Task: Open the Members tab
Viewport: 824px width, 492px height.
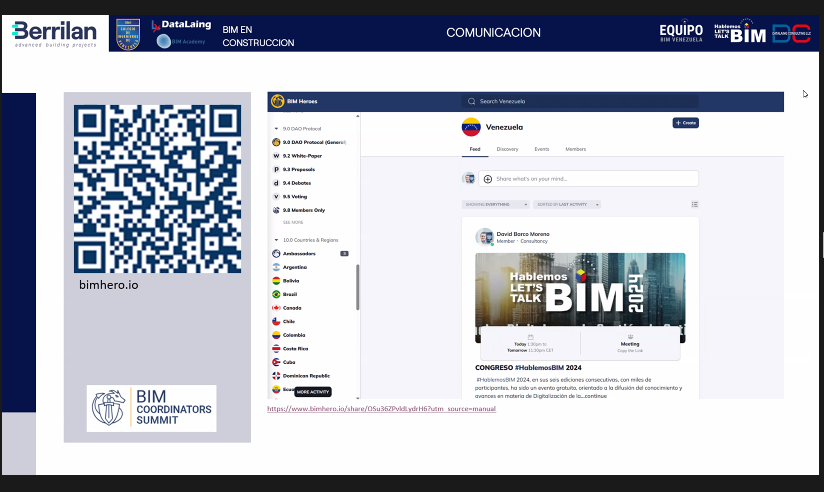Action: 575,149
